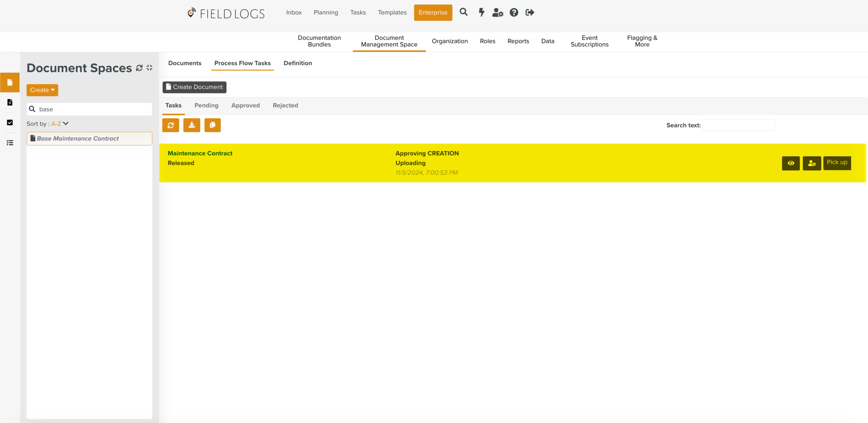
Task: Click the copy tasks toolbar icon
Action: click(x=212, y=125)
